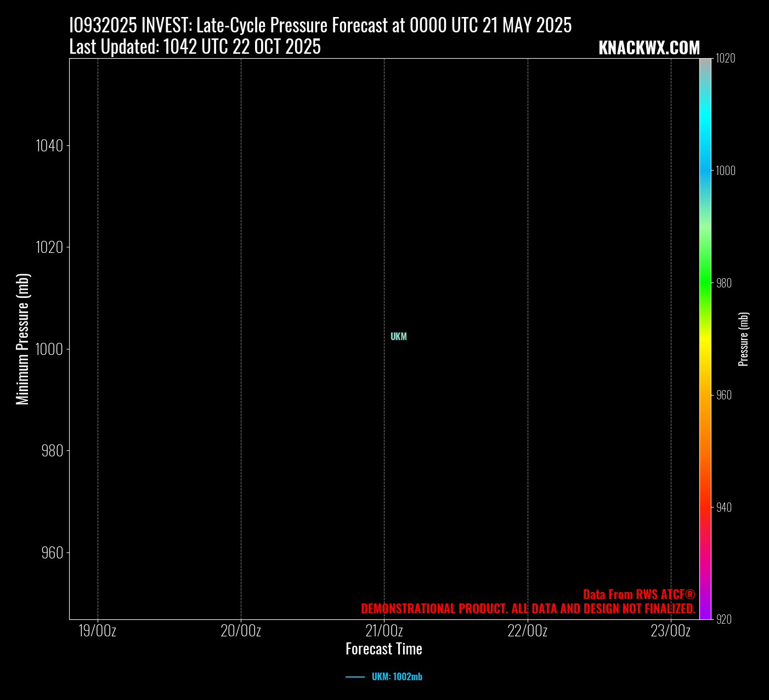Click the chart title starting with IO932025 INVEST

[x=320, y=25]
